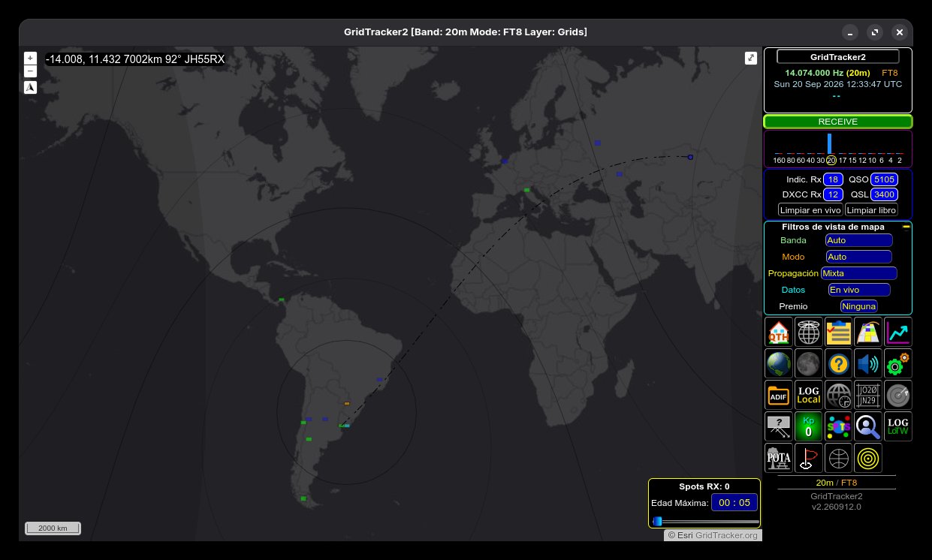The height and width of the screenshot is (560, 932).
Task: Click the Edad Máxima time field 00:05
Action: tap(734, 503)
